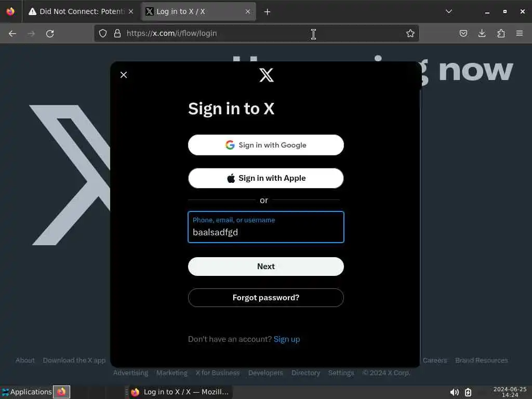Open the About footer link

[25, 361]
